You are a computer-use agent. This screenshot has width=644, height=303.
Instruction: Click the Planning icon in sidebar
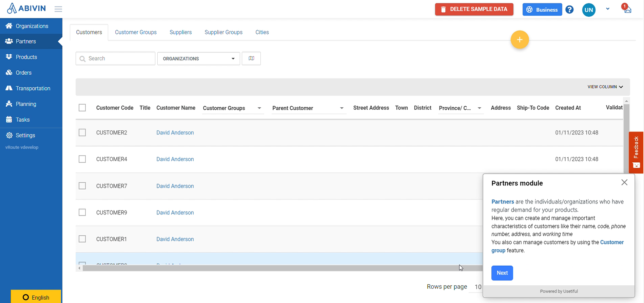click(x=9, y=104)
